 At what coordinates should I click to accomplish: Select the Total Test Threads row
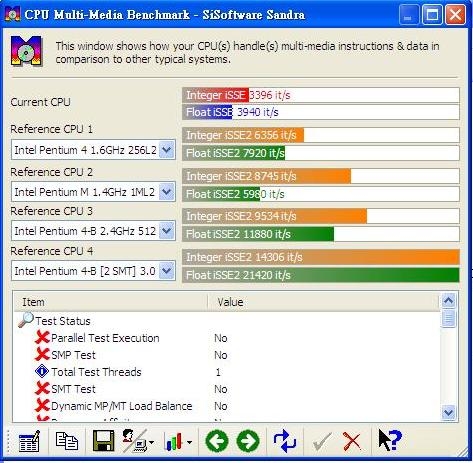pos(227,372)
